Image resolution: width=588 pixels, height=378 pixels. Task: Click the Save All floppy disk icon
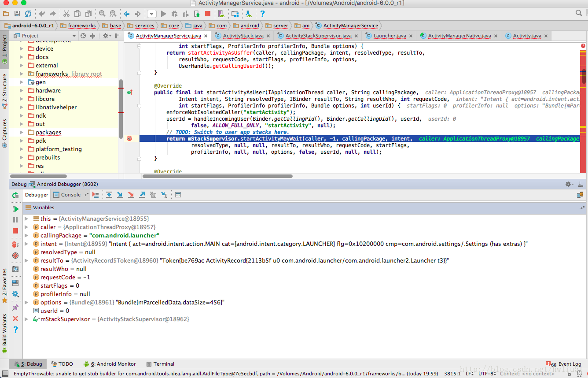pos(17,14)
